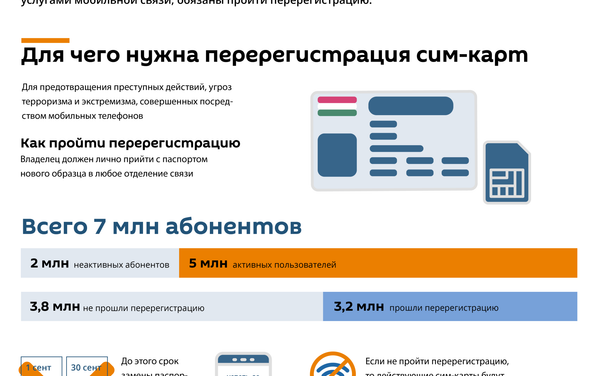
Task: Click the text 'нового образца в любое отделение связи'
Action: tap(107, 174)
